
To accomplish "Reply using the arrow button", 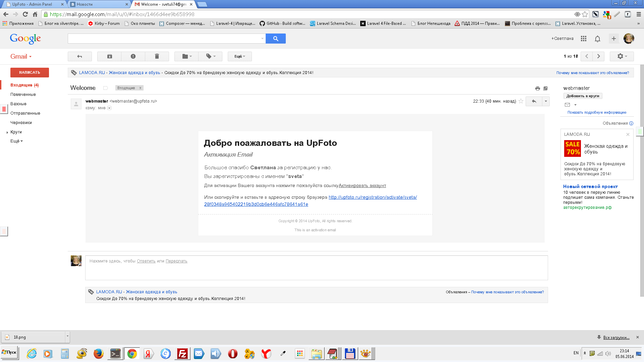I will coord(534,101).
